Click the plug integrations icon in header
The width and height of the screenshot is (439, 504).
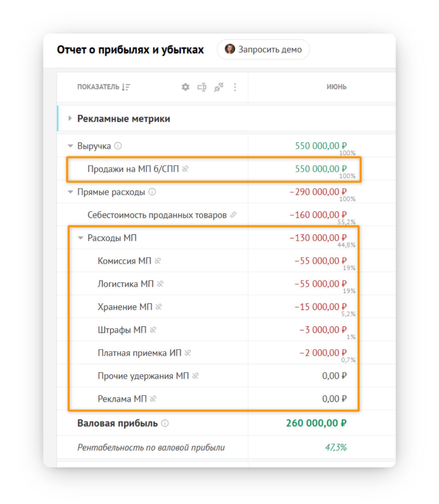pos(218,87)
